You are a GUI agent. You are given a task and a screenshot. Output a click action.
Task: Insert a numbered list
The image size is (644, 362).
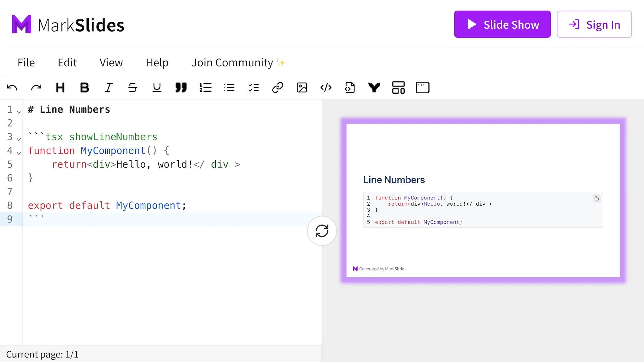click(205, 88)
